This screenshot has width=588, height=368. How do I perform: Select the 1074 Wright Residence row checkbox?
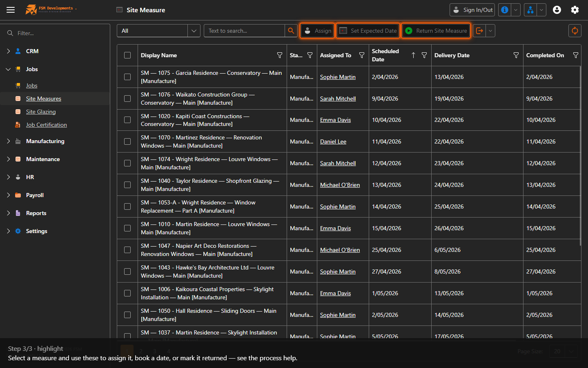coord(127,163)
